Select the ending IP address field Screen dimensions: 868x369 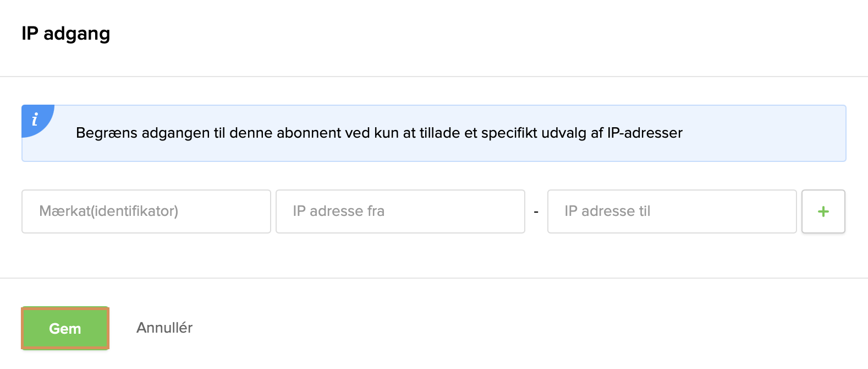click(671, 211)
